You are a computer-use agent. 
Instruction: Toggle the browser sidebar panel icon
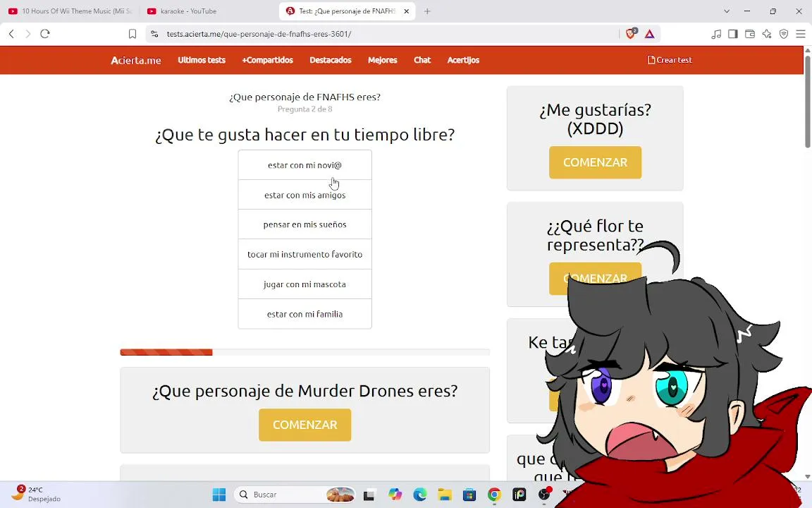[x=733, y=34]
